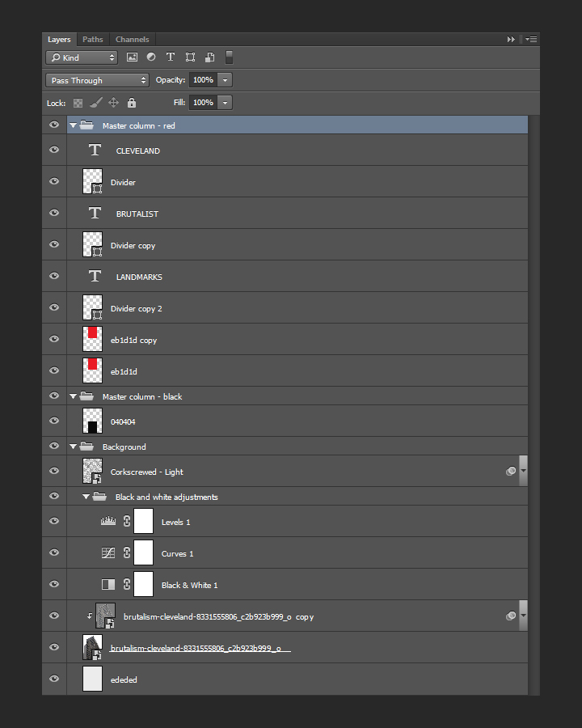The width and height of the screenshot is (582, 728).
Task: Open the Kind filter dropdown
Action: tap(82, 57)
